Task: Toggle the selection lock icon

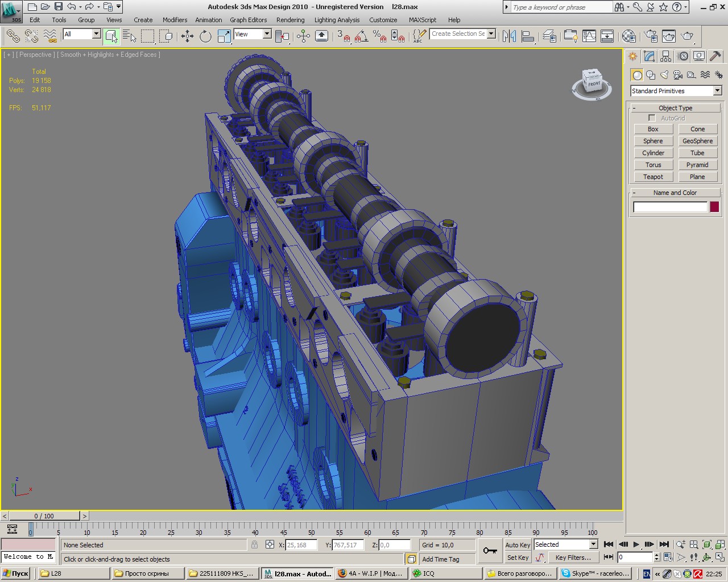Action: click(x=254, y=544)
